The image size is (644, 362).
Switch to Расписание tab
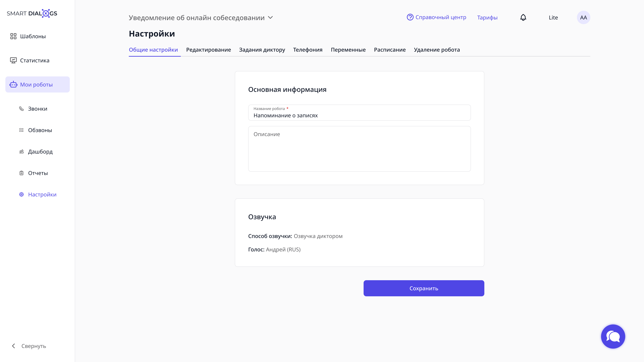point(390,50)
